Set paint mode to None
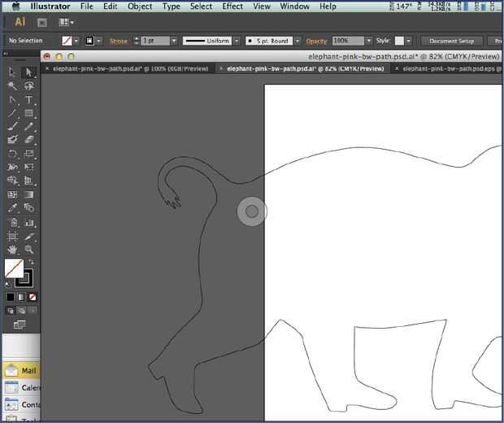This screenshot has height=423, width=504. (x=33, y=298)
